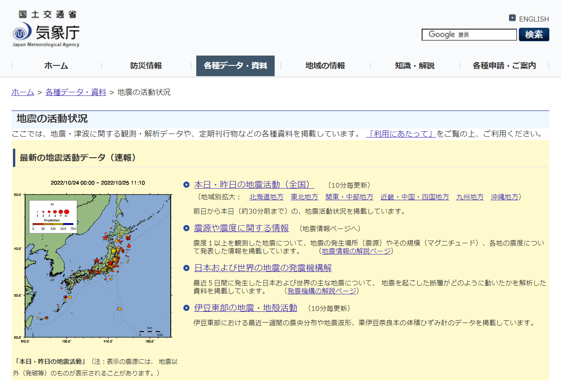The image size is (561, 392).
Task: Click the ホーム breadcrumb link
Action: tap(23, 92)
